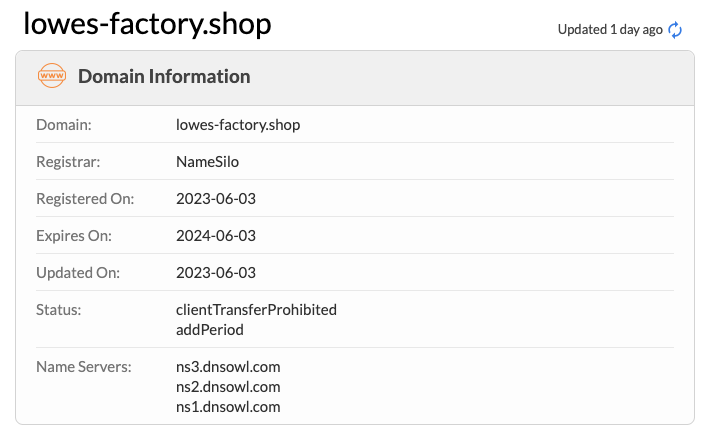Click the lowes-factory.shop domain value
This screenshot has height=434, width=710.
point(238,125)
